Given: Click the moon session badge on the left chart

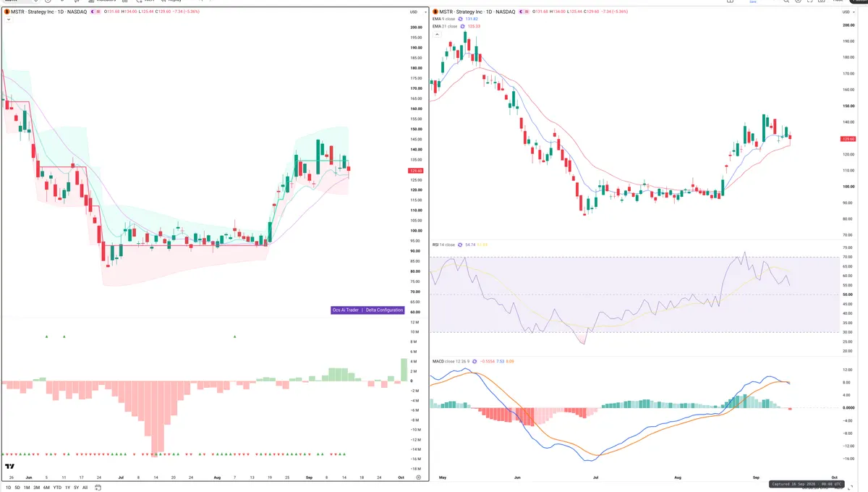Looking at the screenshot, I should 93,12.
